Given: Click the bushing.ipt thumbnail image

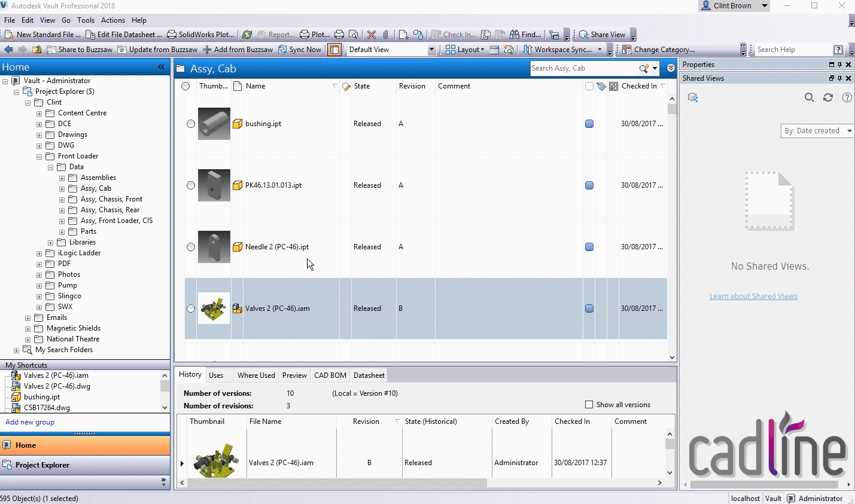Looking at the screenshot, I should tap(214, 124).
